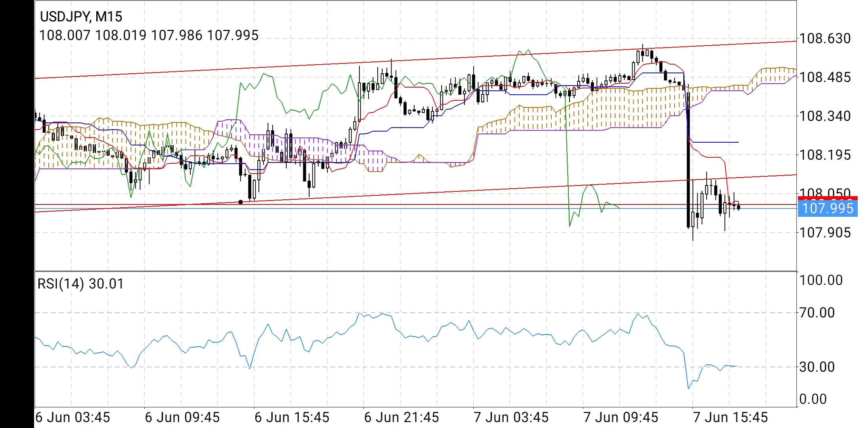Screen dimensions: 868x428
Task: Click the USDJPY, M15 chart title
Action: click(81, 17)
